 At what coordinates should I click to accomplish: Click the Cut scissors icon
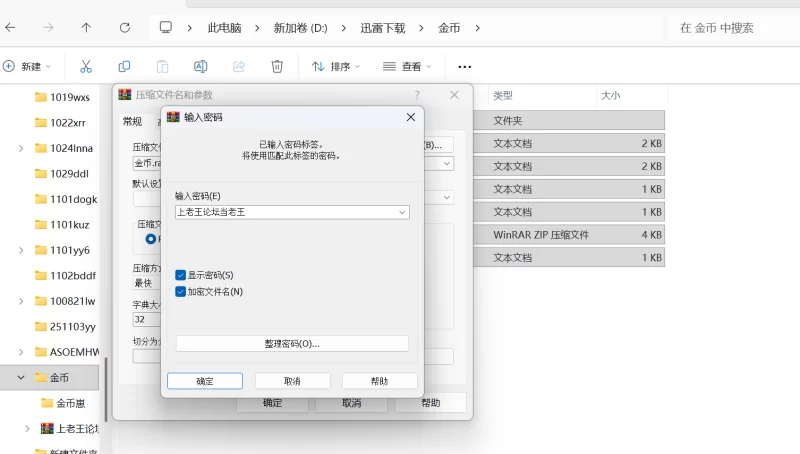[x=85, y=66]
